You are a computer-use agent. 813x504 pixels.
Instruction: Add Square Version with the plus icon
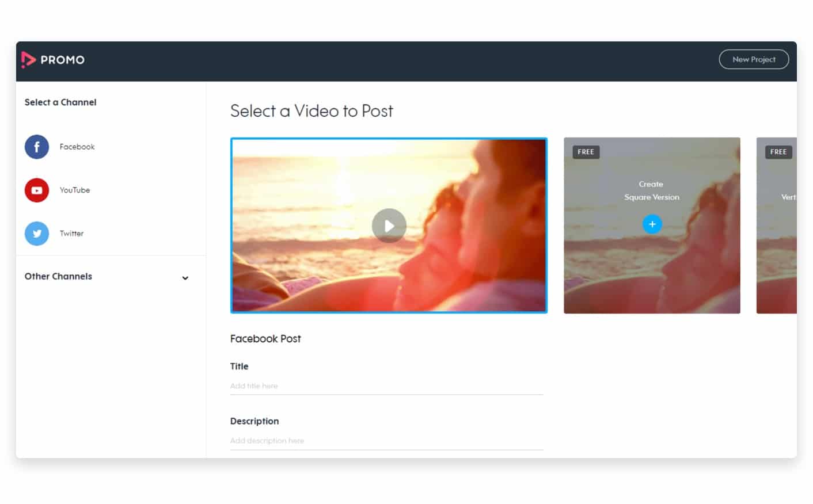point(652,224)
